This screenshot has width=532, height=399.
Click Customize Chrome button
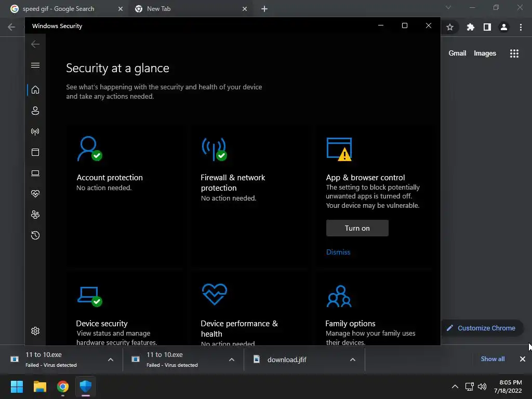(482, 328)
